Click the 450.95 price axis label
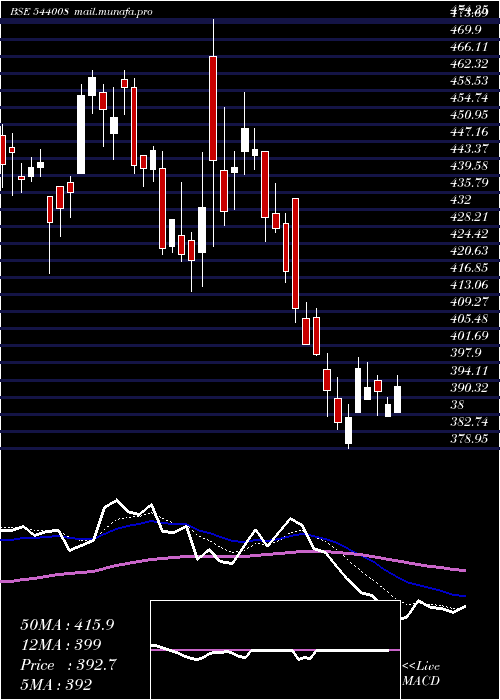 [x=469, y=115]
